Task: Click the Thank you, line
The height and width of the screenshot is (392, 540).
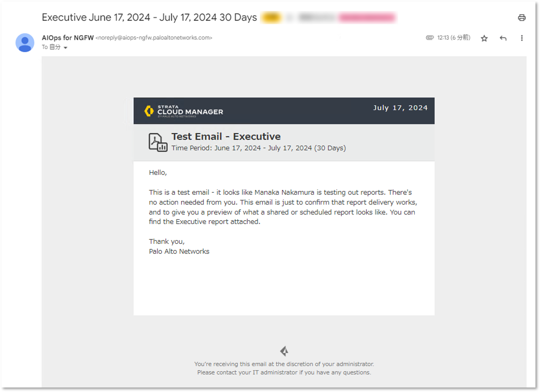Action: point(167,242)
